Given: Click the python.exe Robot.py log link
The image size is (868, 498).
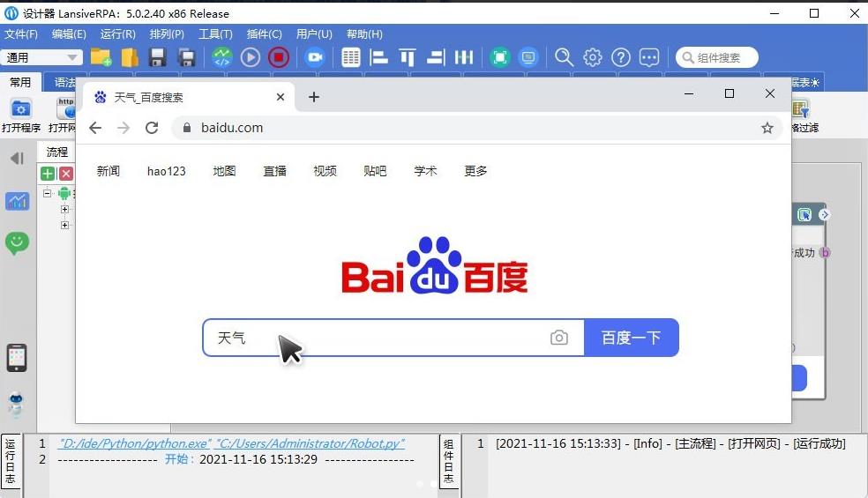Looking at the screenshot, I should (231, 443).
